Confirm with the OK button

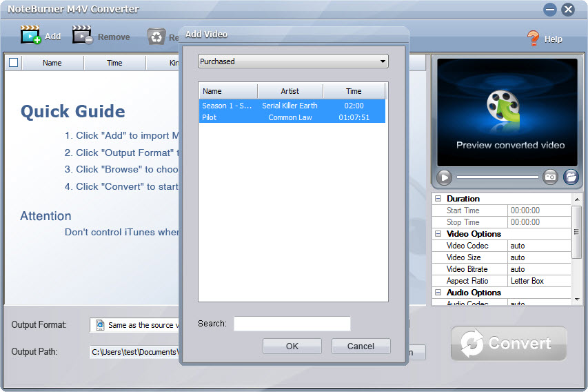292,346
